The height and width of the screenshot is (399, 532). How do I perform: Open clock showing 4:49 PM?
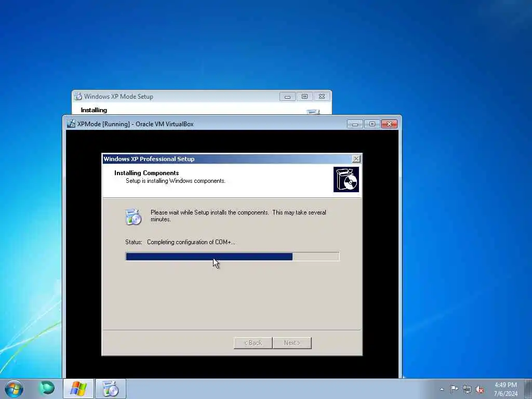(x=506, y=389)
